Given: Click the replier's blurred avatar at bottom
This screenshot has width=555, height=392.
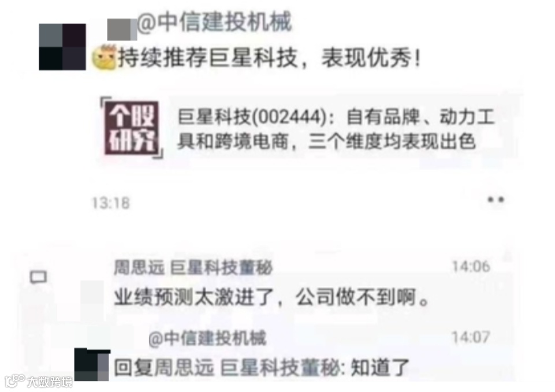Looking at the screenshot, I should click(92, 365).
